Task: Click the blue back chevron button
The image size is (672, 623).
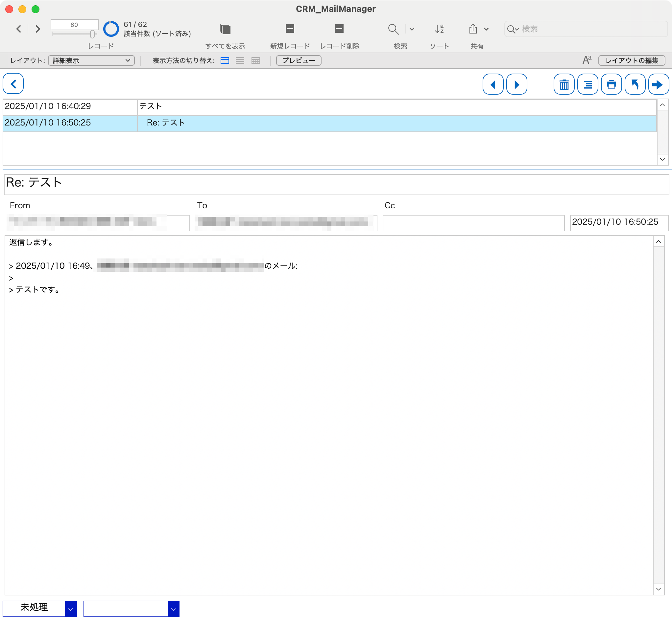Action: (13, 83)
